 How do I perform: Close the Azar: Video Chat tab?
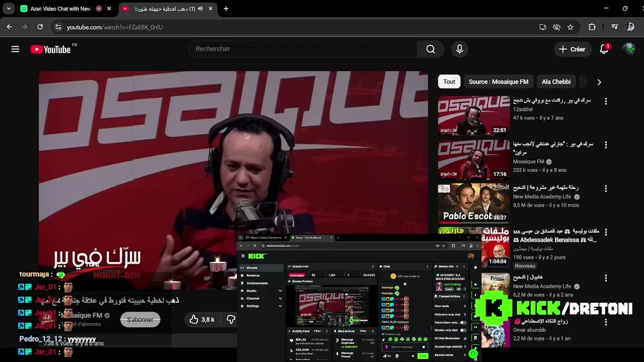click(x=109, y=9)
